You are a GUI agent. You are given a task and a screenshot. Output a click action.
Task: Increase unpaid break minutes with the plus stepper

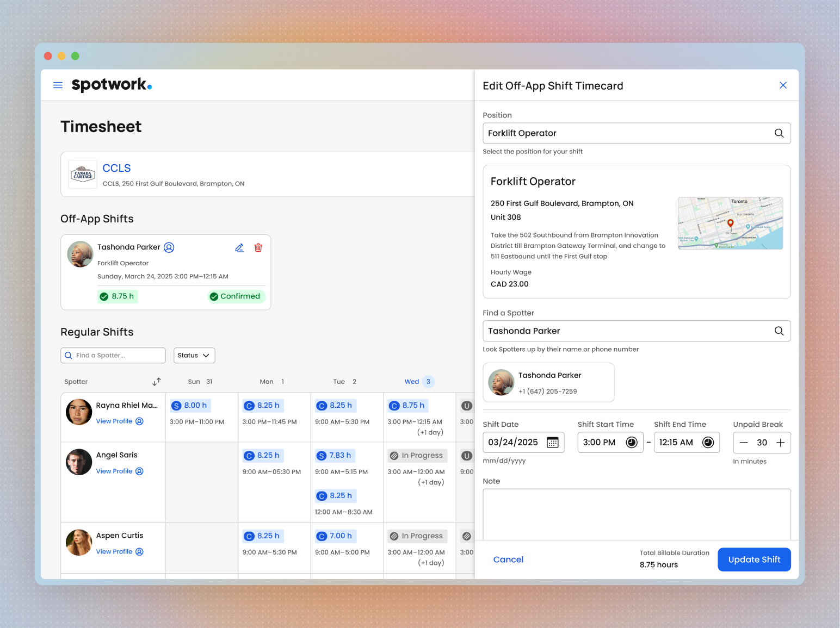781,443
